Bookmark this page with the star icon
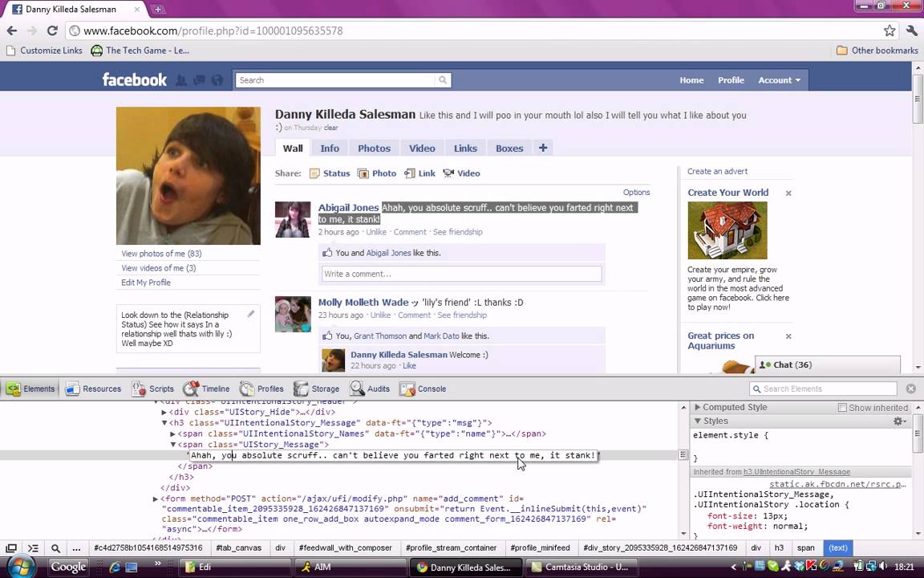Screen dimensions: 924x578 tap(890, 31)
